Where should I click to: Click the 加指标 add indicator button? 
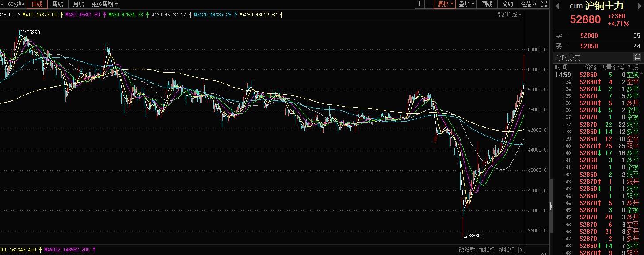[487, 250]
